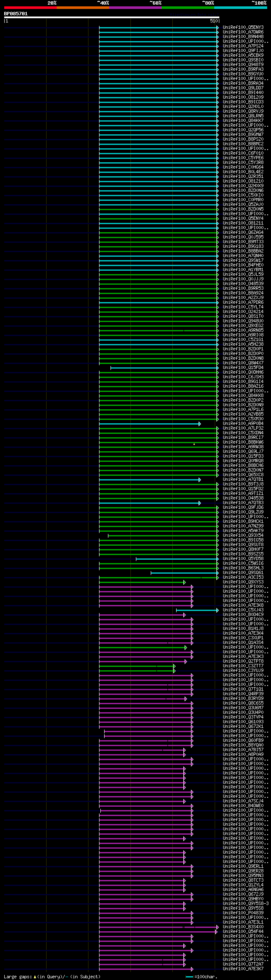Select the UniRef100_C6JSH3 label
271x980 pixels.
[x=243, y=377]
